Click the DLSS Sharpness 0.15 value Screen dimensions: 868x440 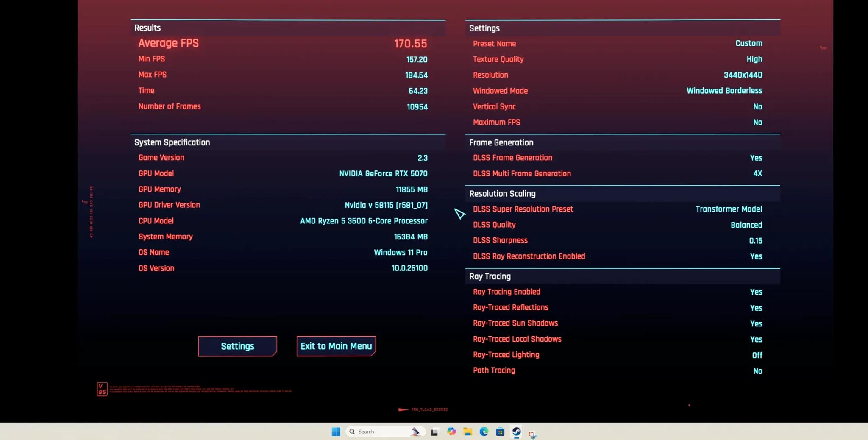(755, 241)
